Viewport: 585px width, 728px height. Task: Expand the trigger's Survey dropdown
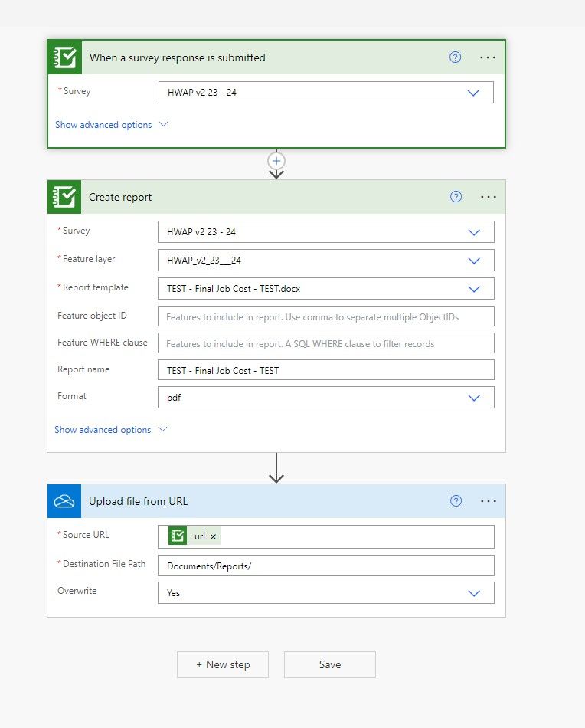point(473,93)
